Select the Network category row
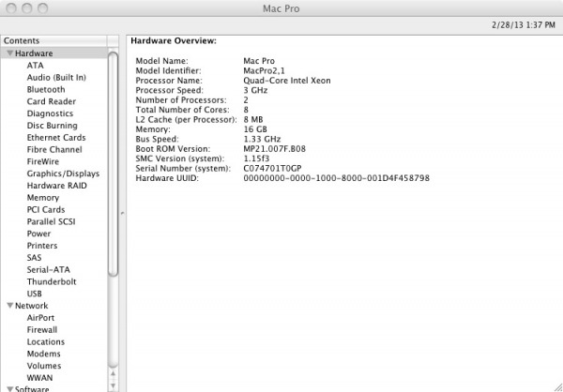563x392 pixels. (53, 306)
